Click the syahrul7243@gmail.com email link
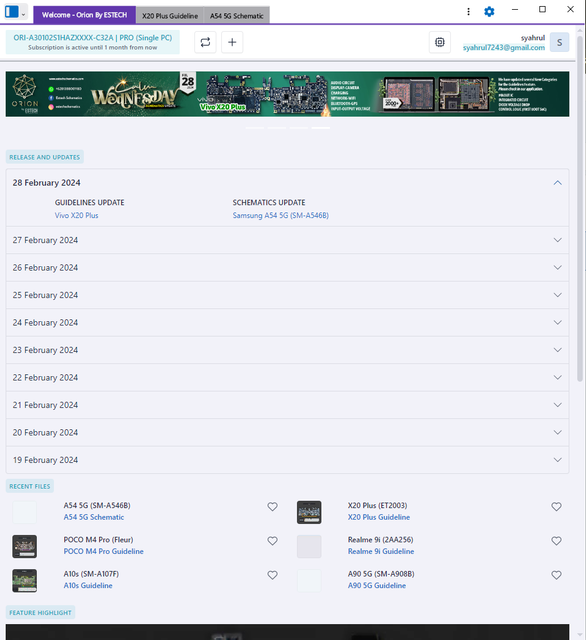This screenshot has width=586, height=640. [504, 48]
